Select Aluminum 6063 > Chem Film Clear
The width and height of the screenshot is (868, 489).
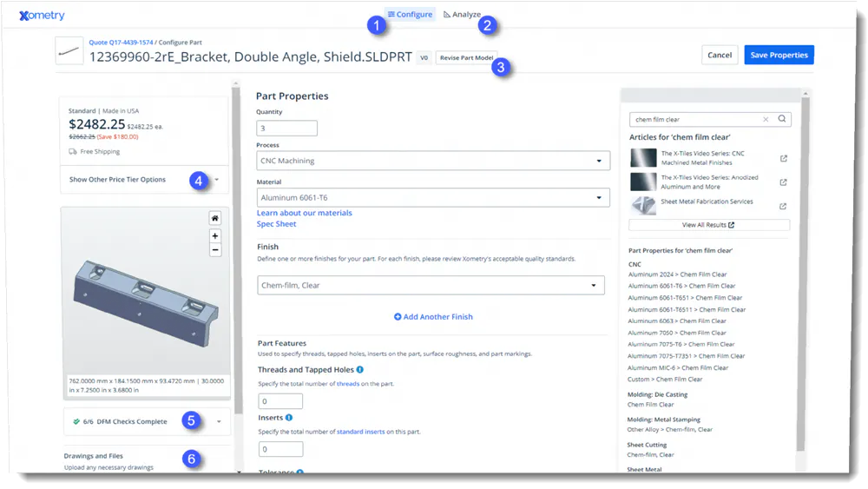click(676, 320)
